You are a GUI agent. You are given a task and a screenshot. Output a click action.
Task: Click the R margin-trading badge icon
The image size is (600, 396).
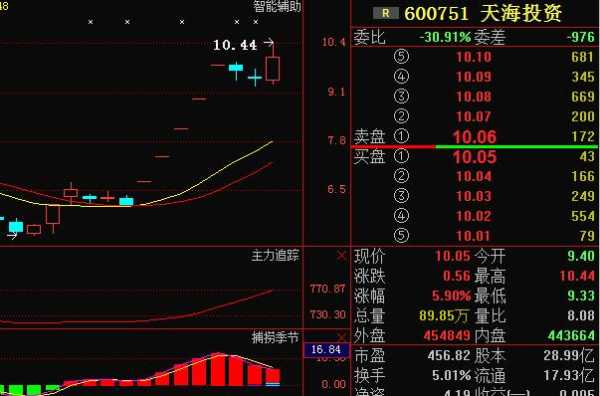click(386, 13)
